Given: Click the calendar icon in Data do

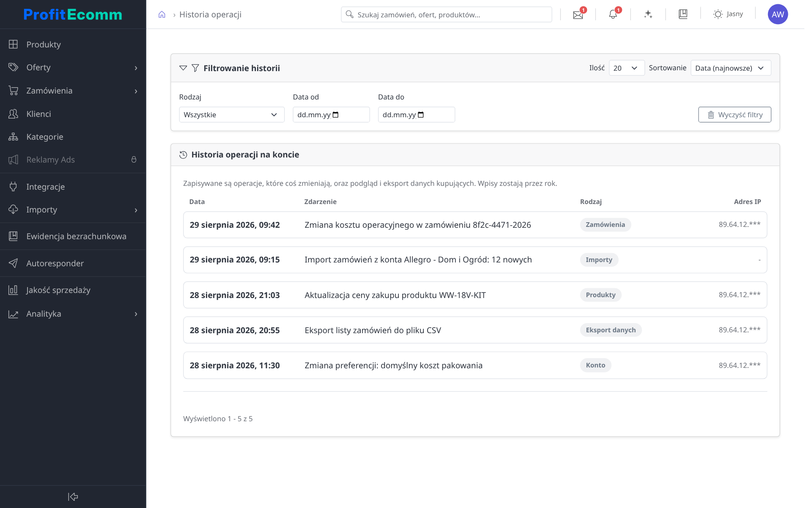Looking at the screenshot, I should [x=421, y=115].
